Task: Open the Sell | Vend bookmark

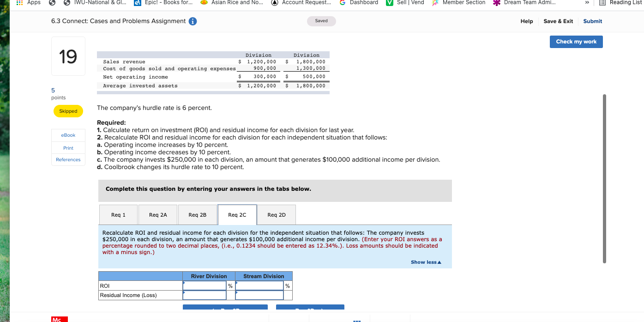Action: pyautogui.click(x=405, y=3)
